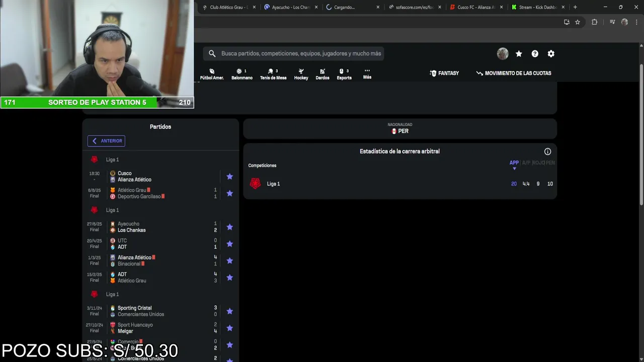Viewport: 644px width, 362px height.
Task: Open the FANTASY link
Action: point(444,73)
